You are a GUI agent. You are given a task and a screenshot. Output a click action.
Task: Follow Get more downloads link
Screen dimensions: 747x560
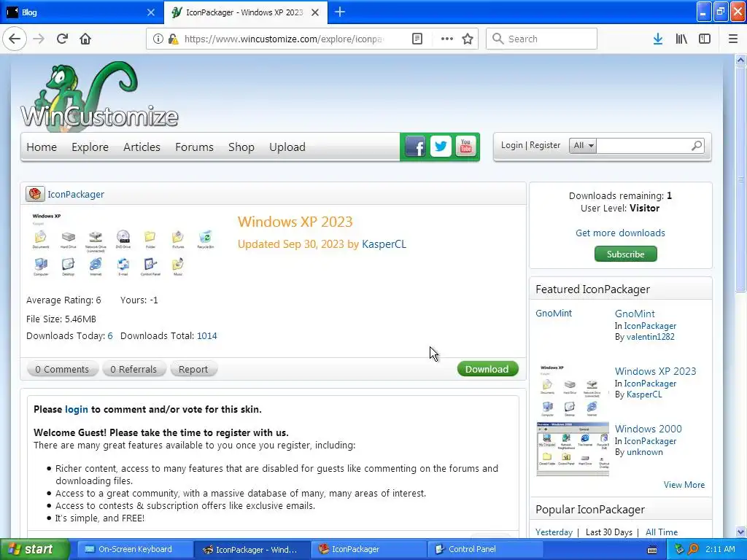point(620,233)
